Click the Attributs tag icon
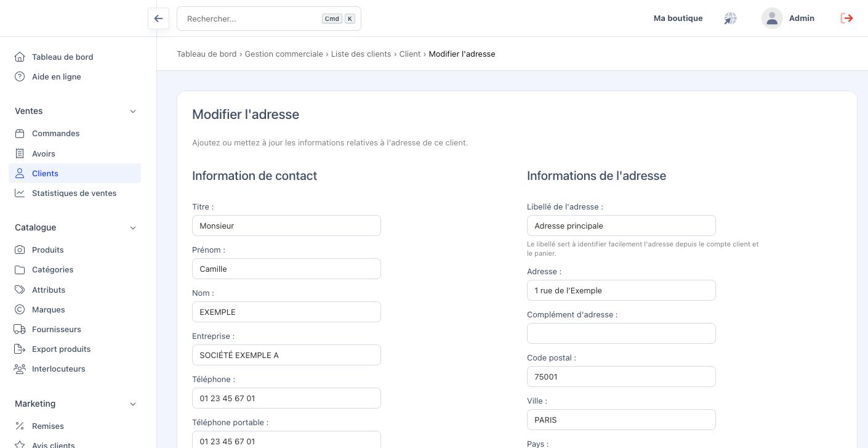868x448 pixels. [x=20, y=290]
